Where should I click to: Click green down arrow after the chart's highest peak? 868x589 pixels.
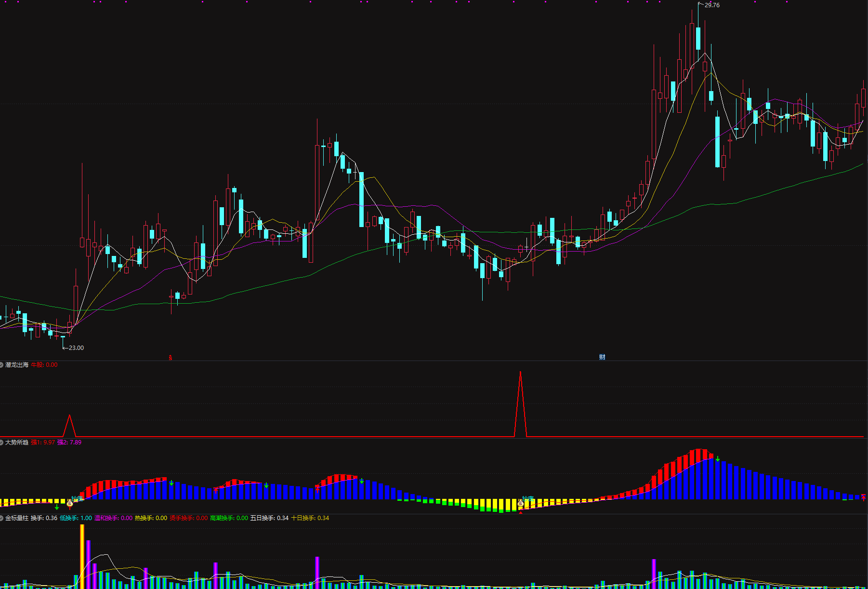click(x=718, y=459)
